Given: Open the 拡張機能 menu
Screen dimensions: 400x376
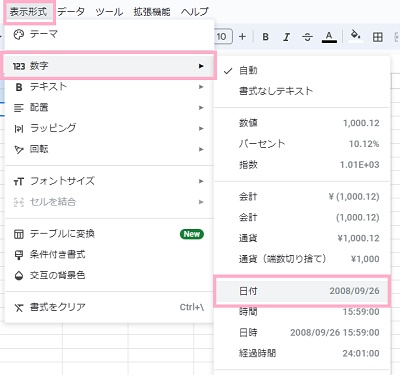Looking at the screenshot, I should tap(152, 12).
